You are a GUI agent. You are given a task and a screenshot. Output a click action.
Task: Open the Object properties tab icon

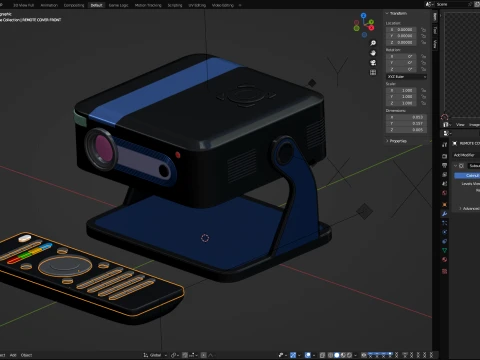[x=444, y=204]
